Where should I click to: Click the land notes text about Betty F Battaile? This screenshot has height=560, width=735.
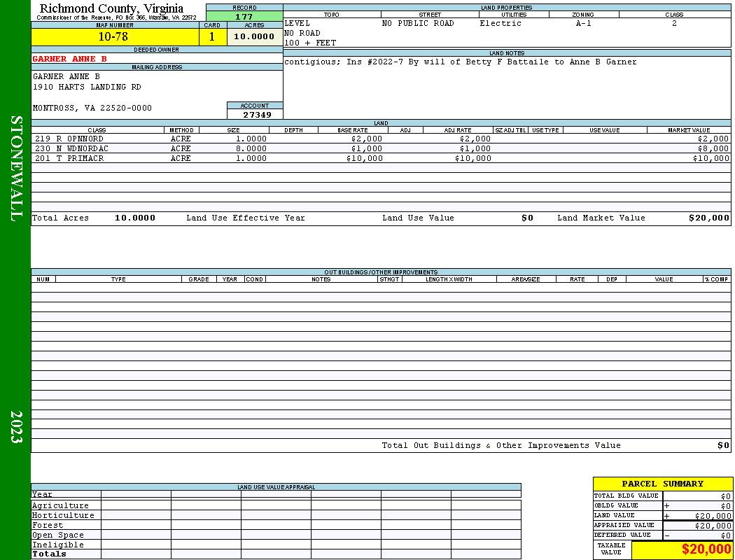(461, 62)
